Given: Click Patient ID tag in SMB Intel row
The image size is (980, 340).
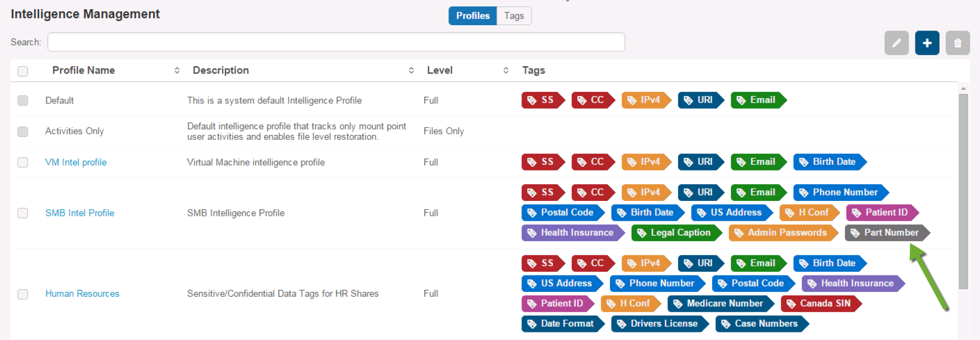Looking at the screenshot, I should pos(881,213).
